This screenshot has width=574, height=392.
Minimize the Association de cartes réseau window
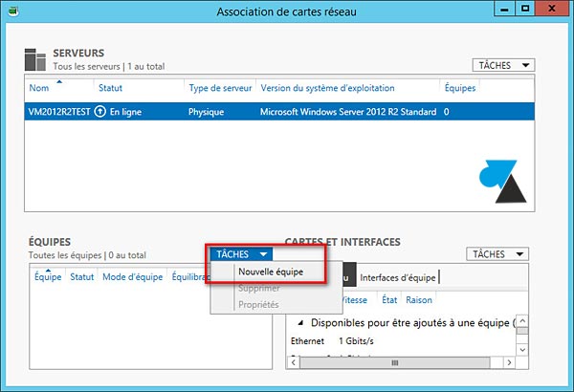point(504,10)
